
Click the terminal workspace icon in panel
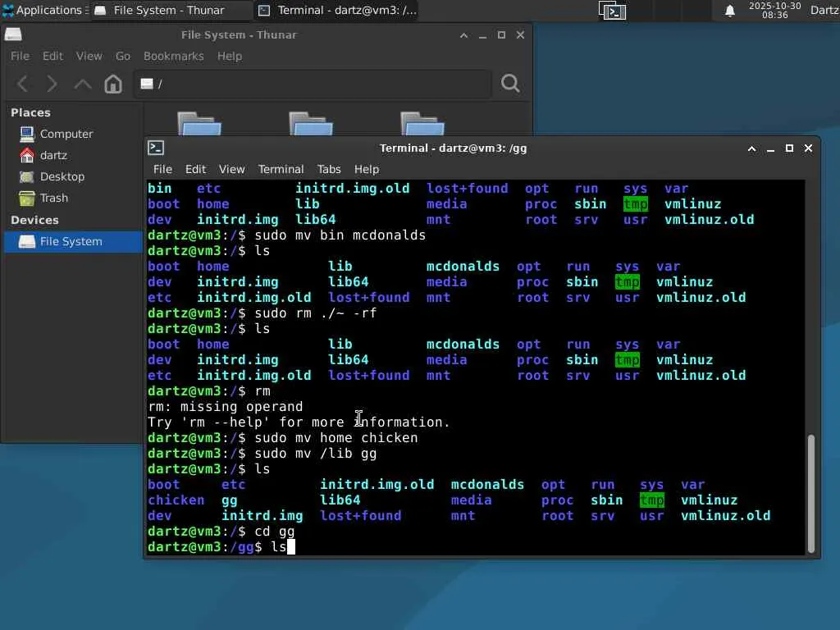point(612,11)
